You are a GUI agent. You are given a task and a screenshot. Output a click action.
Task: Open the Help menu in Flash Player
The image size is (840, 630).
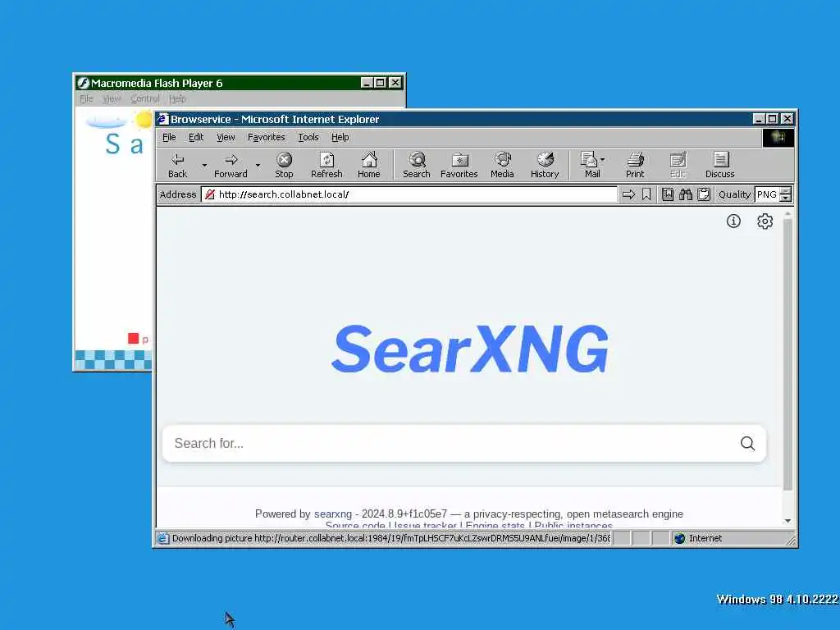coord(177,98)
